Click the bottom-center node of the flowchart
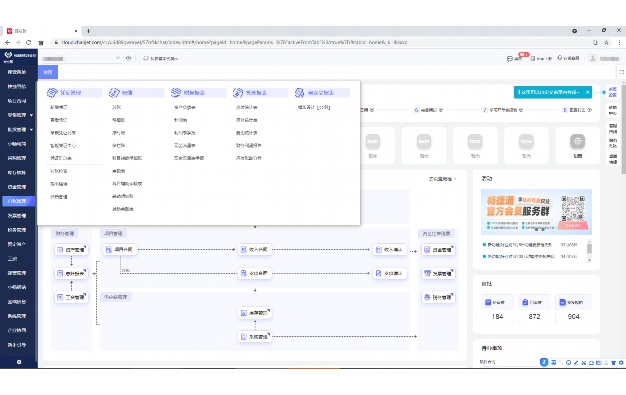 pos(255,337)
